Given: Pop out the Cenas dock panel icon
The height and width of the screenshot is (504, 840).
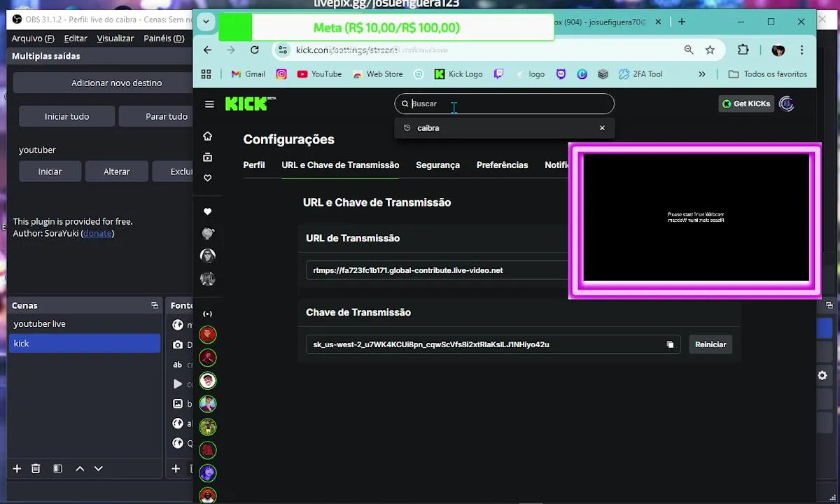Looking at the screenshot, I should click(x=155, y=305).
